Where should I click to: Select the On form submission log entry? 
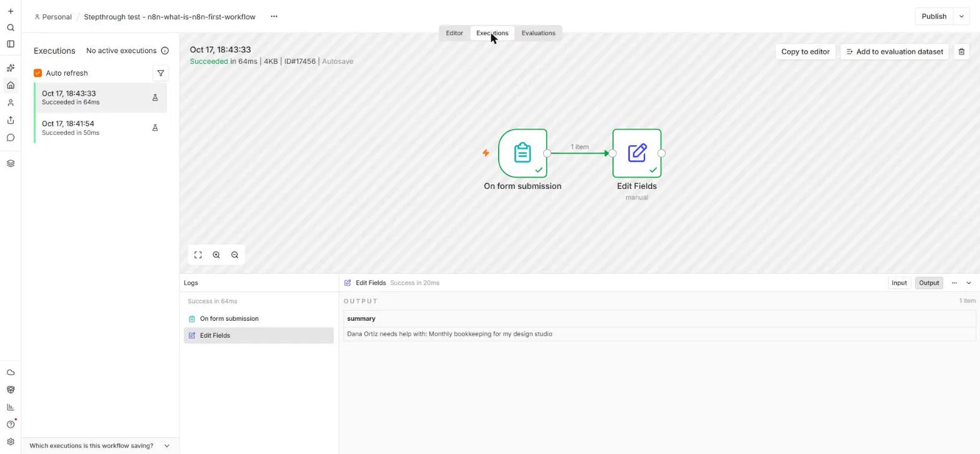point(259,319)
